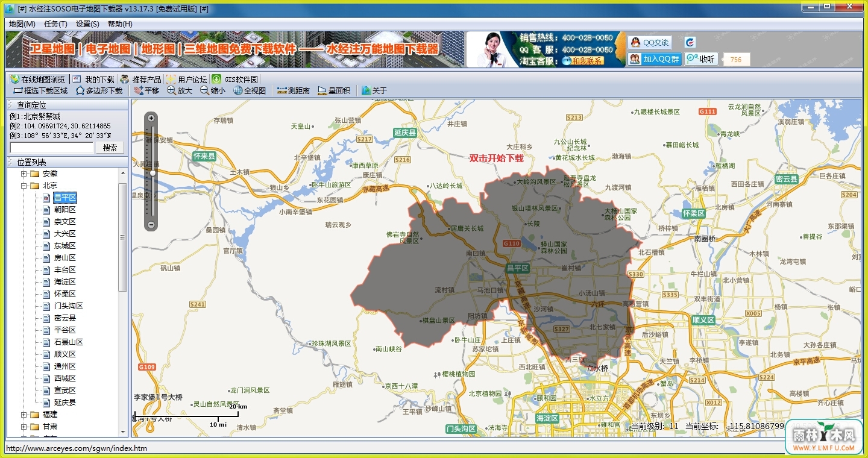Select 朝阳区 in the location list
This screenshot has height=458, width=868.
click(x=65, y=210)
